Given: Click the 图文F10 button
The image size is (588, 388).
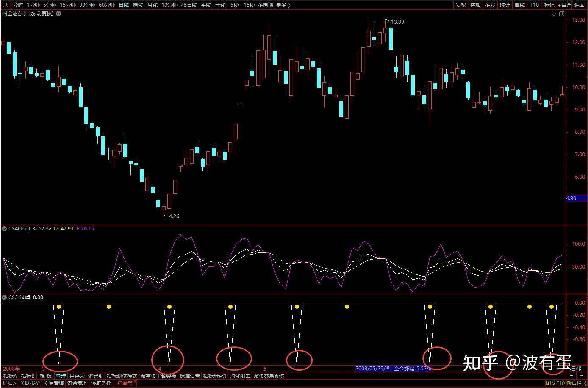Looking at the screenshot, I should pos(555,383).
